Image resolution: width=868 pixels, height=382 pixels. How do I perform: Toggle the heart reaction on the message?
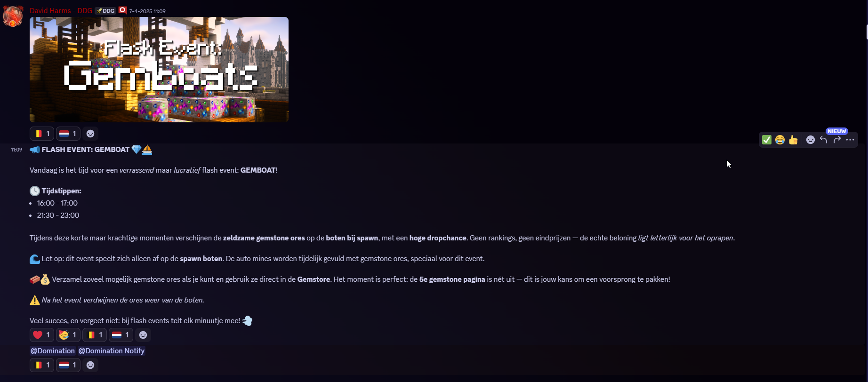pyautogui.click(x=42, y=335)
